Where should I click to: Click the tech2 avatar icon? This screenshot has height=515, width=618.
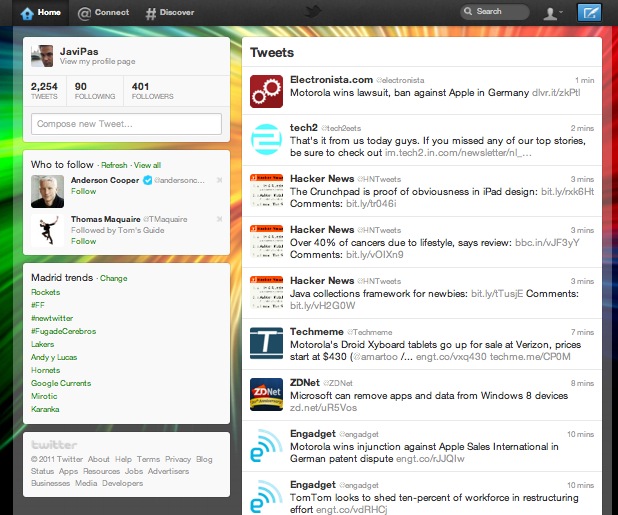(x=266, y=139)
